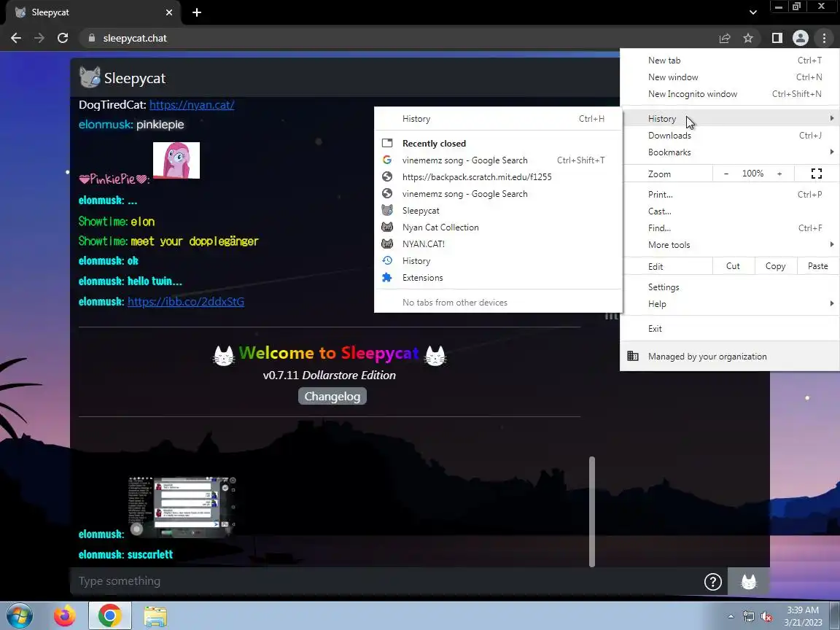Open the nyan.cat link in chat

pos(192,104)
